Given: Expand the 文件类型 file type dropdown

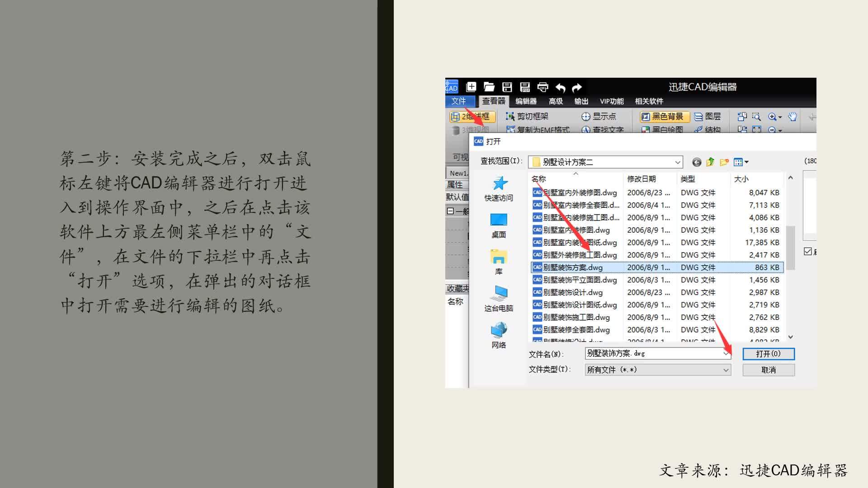Looking at the screenshot, I should coord(726,370).
